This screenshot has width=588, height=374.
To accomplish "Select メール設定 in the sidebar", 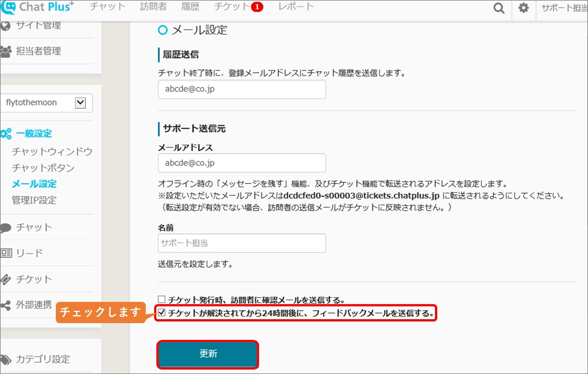I will pos(34,184).
